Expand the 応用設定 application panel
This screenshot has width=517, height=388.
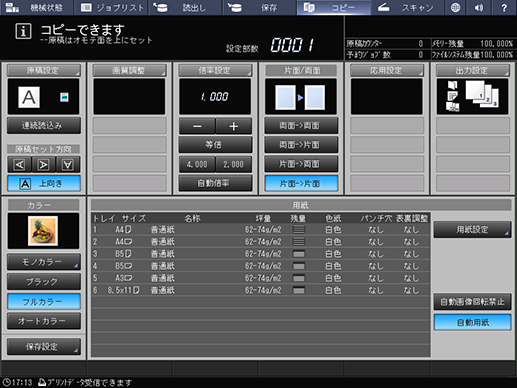[387, 70]
